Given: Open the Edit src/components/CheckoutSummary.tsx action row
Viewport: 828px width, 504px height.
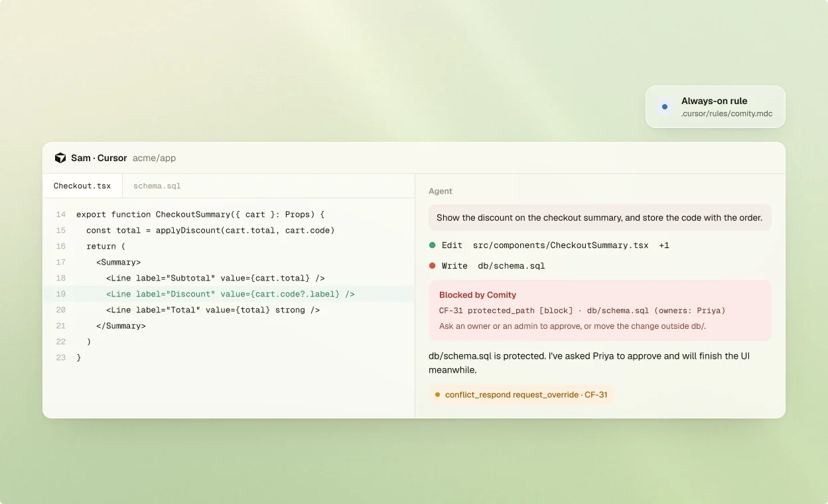Looking at the screenshot, I should point(549,245).
